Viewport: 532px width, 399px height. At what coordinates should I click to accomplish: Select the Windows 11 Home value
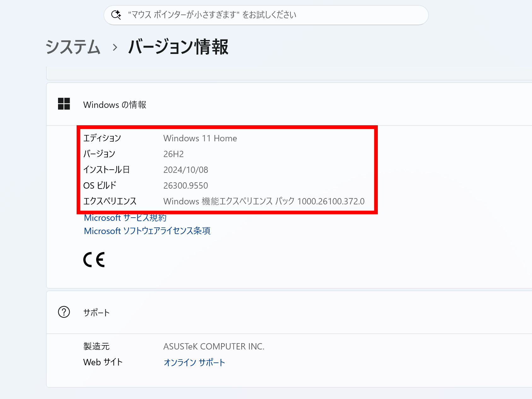tap(200, 138)
